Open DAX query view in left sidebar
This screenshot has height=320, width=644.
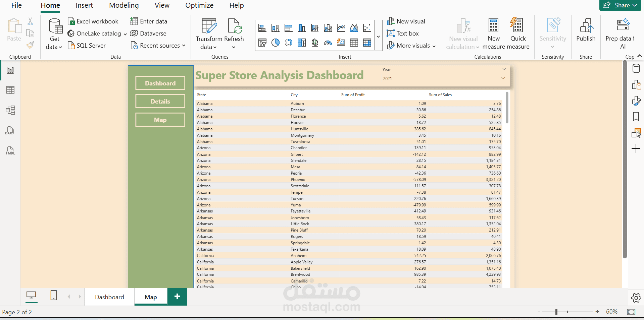pos(10,131)
